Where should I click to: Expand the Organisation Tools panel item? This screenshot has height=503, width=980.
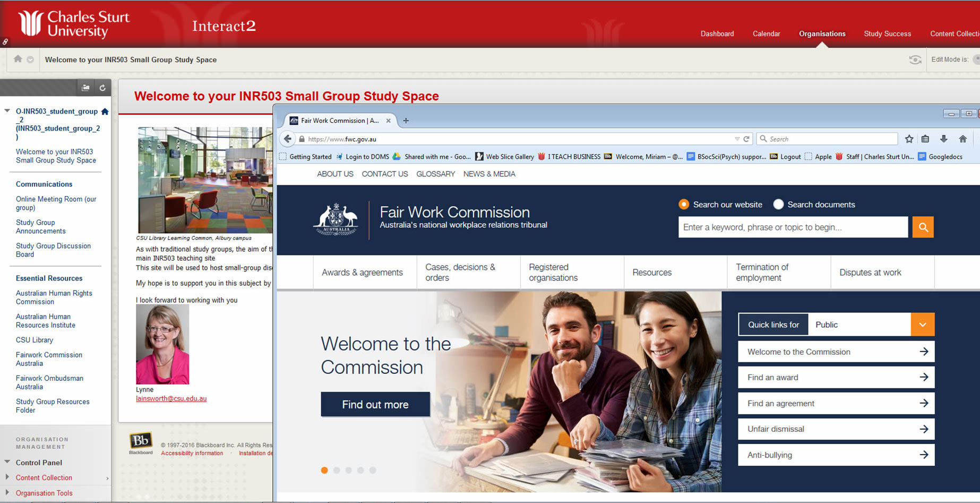click(x=7, y=492)
